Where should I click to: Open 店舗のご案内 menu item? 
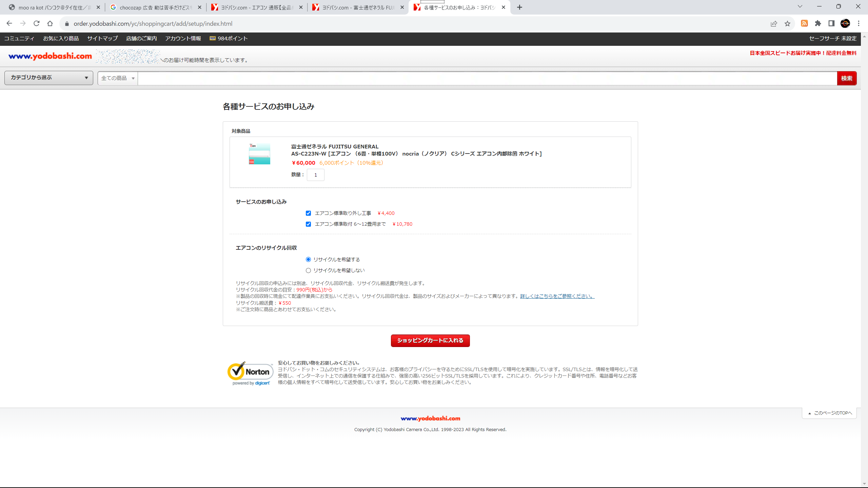pos(141,39)
